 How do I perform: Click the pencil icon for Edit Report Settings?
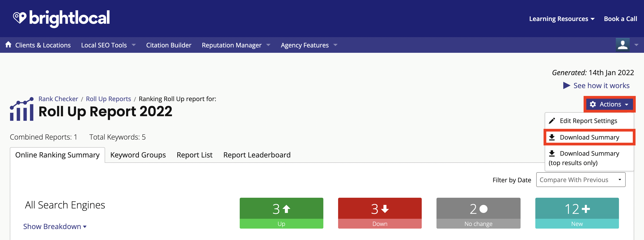pos(552,121)
